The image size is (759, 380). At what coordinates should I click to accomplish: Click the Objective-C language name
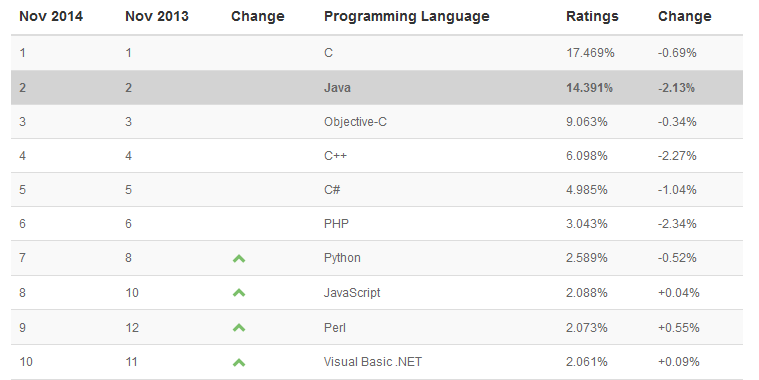(x=355, y=122)
